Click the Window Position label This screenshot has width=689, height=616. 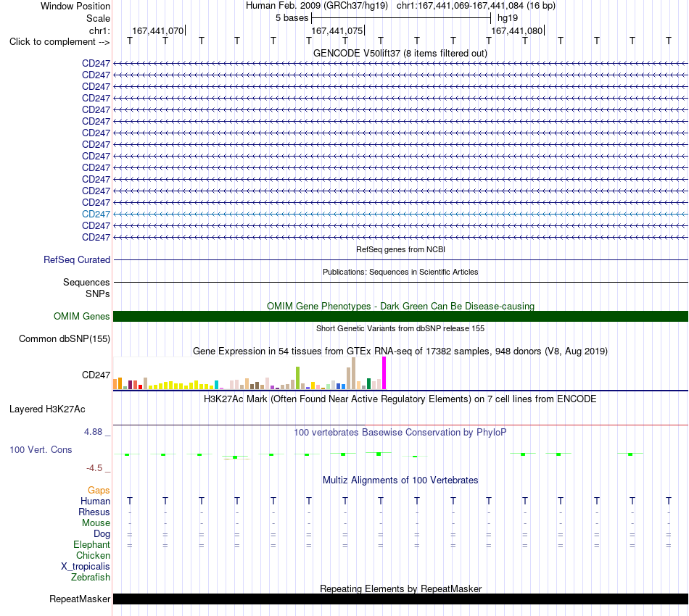point(75,6)
